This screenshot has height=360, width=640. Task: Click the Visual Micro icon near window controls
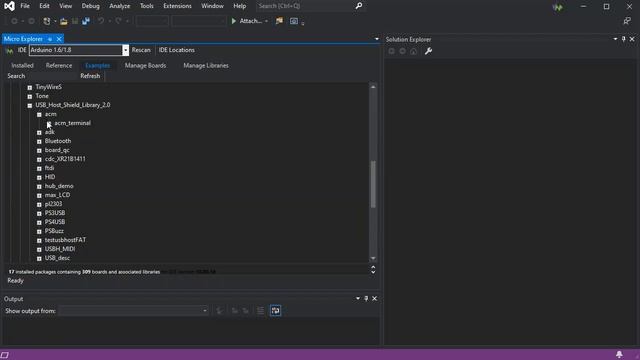coord(558,7)
